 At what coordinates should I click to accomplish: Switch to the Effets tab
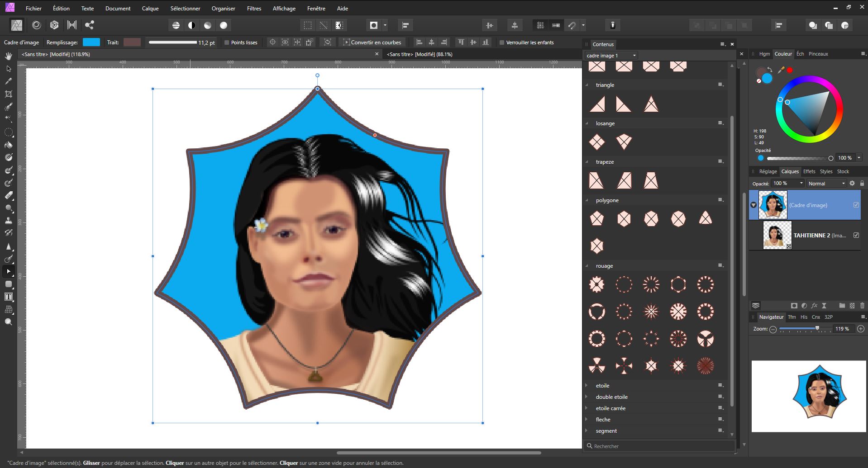click(x=809, y=171)
